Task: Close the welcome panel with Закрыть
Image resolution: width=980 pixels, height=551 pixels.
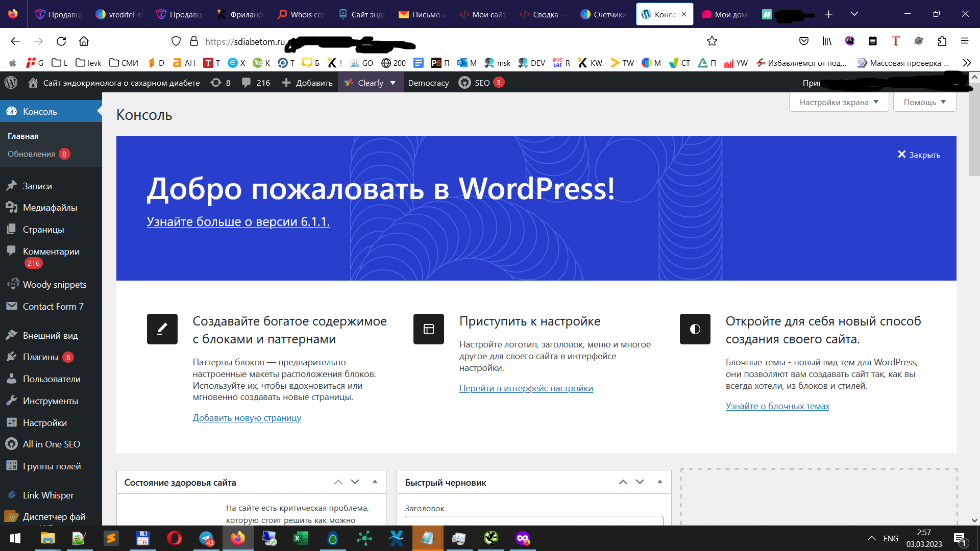Action: click(x=919, y=155)
